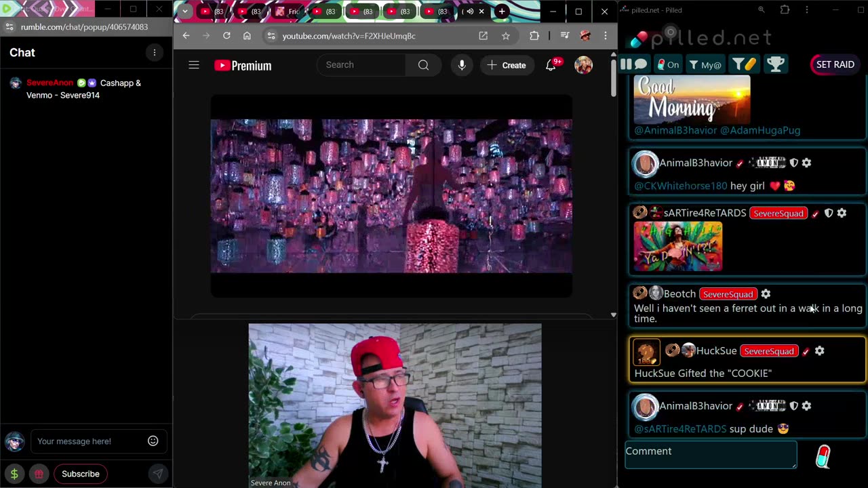Click the Rumble chat send arrow

click(157, 474)
